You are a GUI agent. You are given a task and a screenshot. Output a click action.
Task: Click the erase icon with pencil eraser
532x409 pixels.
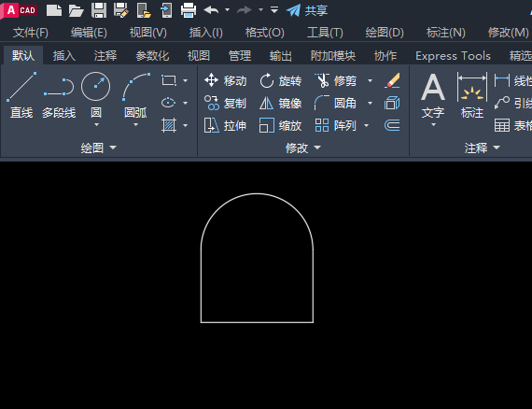(x=392, y=81)
